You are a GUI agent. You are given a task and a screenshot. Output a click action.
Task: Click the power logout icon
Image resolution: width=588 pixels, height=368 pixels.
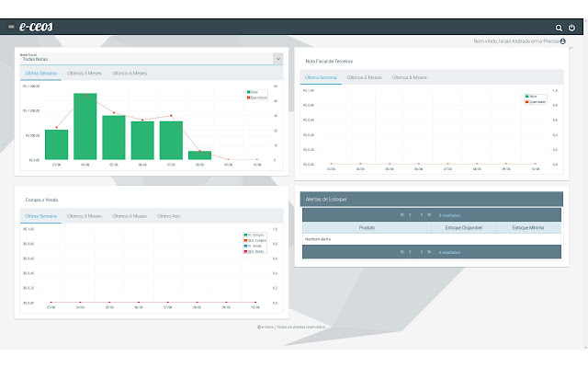coord(572,28)
